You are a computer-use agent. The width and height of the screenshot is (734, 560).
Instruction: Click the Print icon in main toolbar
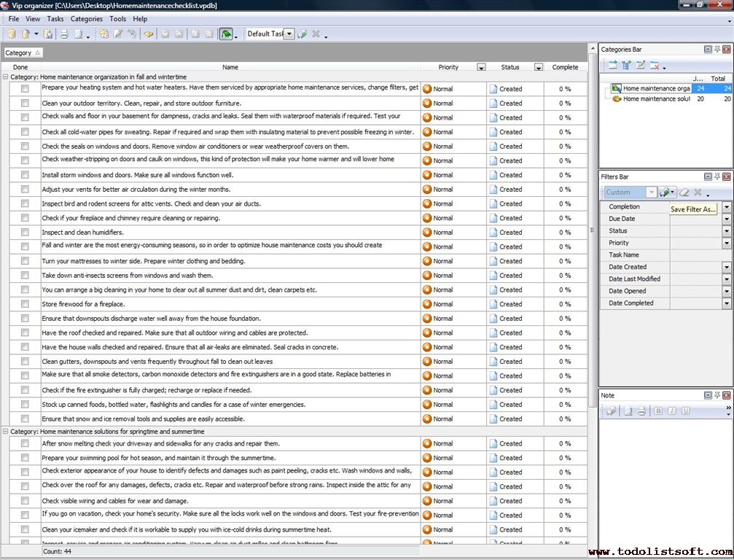coord(63,34)
